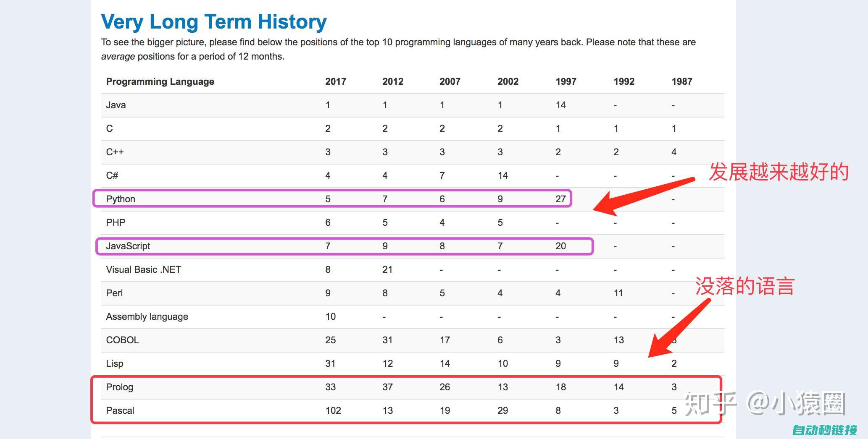Image resolution: width=868 pixels, height=439 pixels.
Task: Click Lisp's 2017 position value 31
Action: (x=331, y=363)
